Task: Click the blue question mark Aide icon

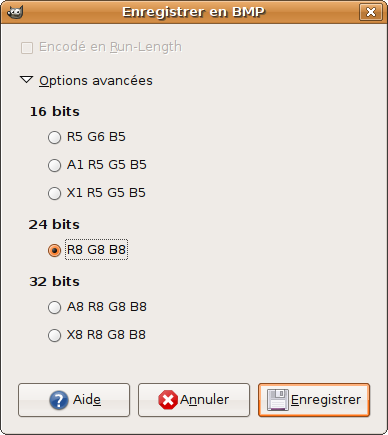Action: [59, 400]
